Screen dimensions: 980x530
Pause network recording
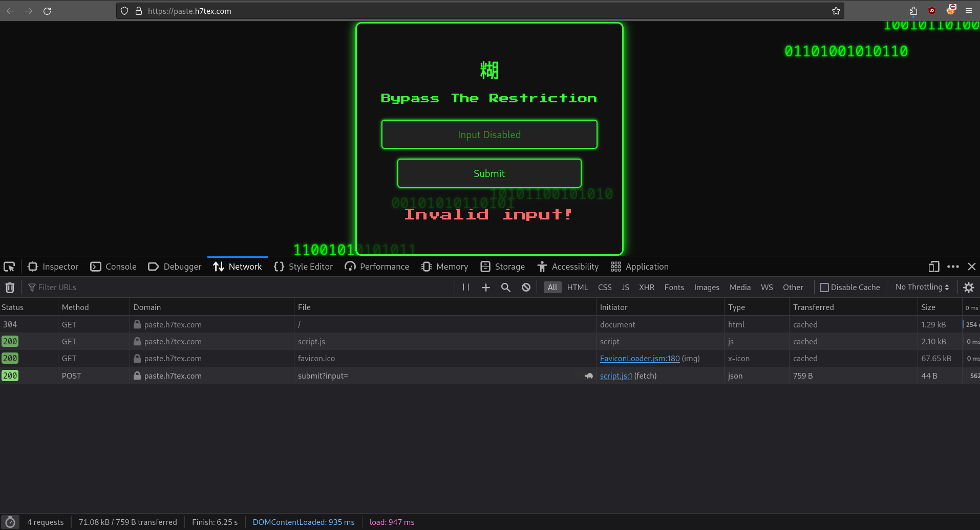[x=466, y=288]
